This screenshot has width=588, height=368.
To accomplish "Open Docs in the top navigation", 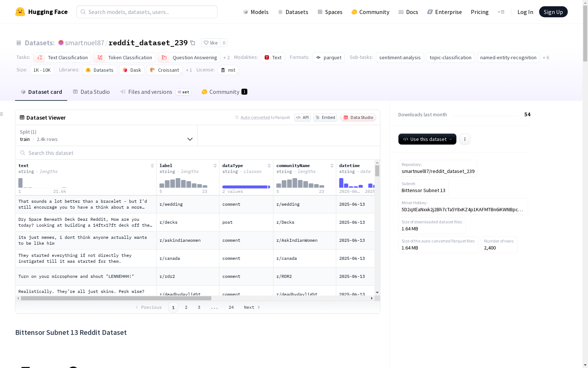I will click(408, 12).
